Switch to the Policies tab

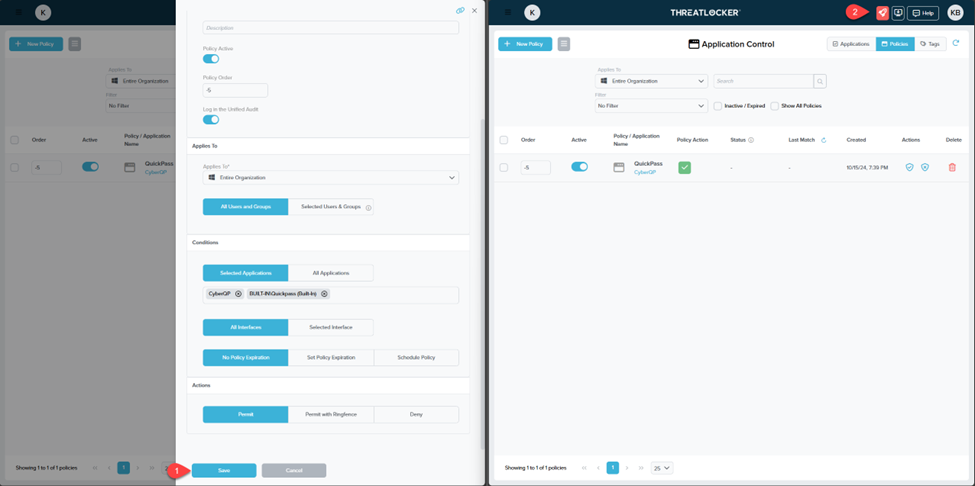click(895, 44)
